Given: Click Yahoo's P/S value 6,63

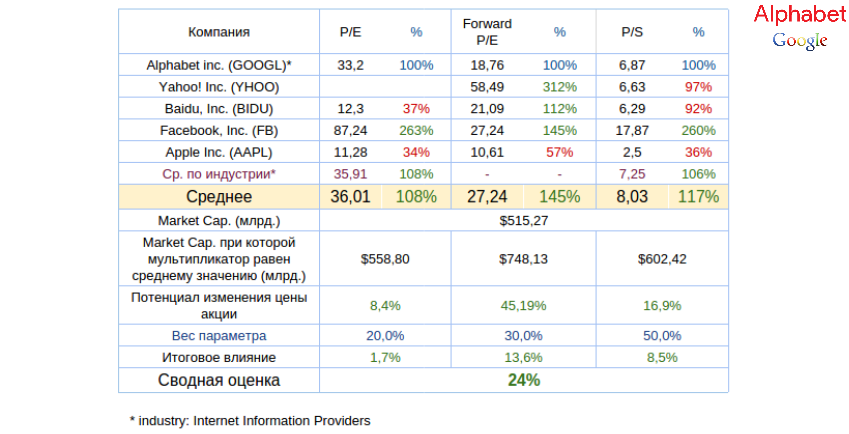Looking at the screenshot, I should coord(632,87).
